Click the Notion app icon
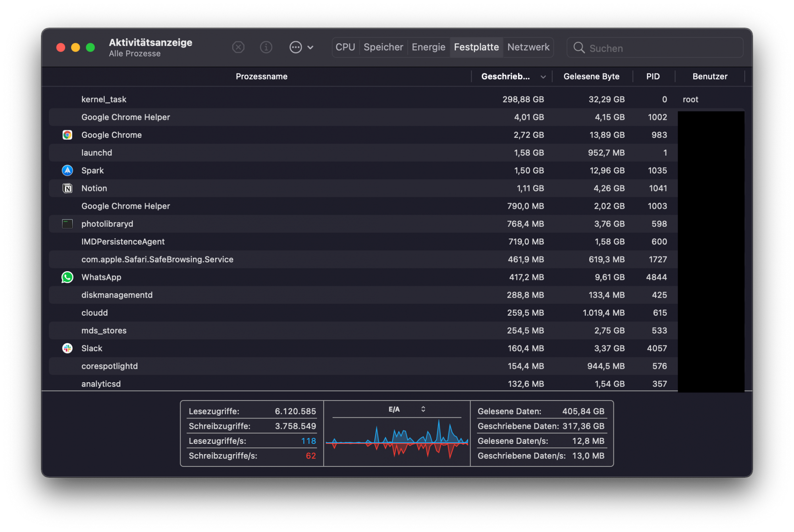 (x=67, y=188)
